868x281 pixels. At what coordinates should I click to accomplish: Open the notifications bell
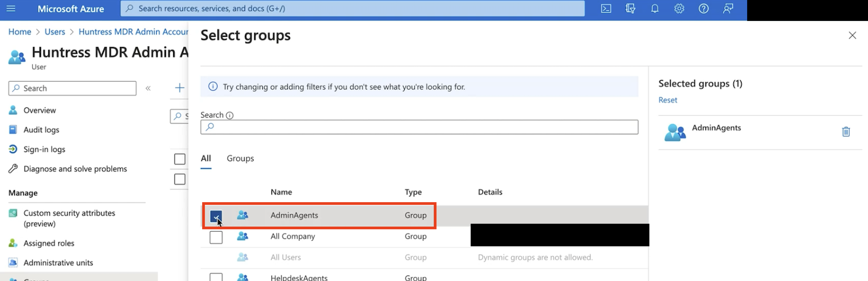(x=655, y=9)
